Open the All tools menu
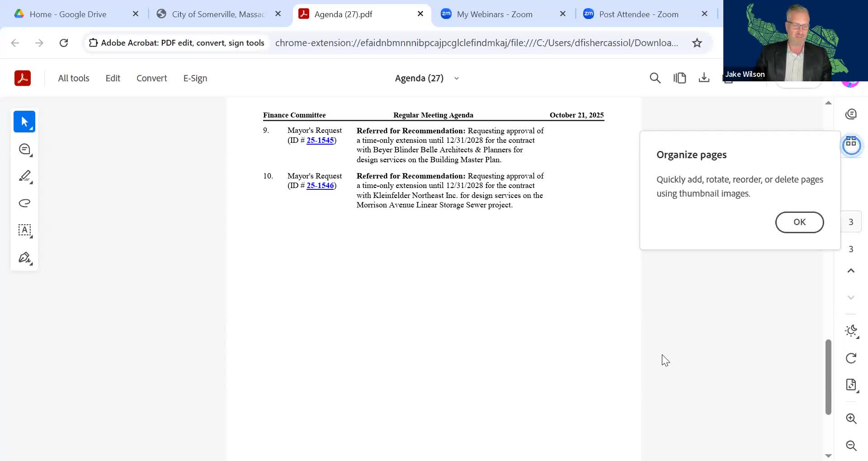This screenshot has width=868, height=461. pos(74,78)
